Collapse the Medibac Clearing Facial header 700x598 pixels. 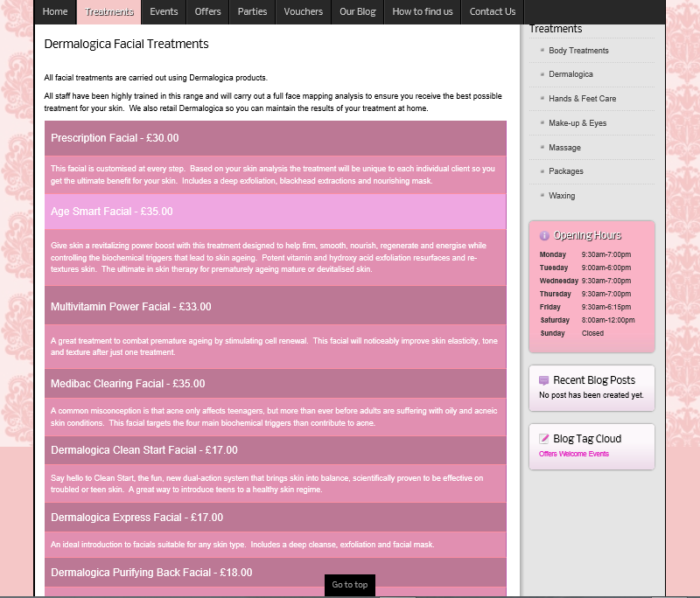click(x=275, y=384)
